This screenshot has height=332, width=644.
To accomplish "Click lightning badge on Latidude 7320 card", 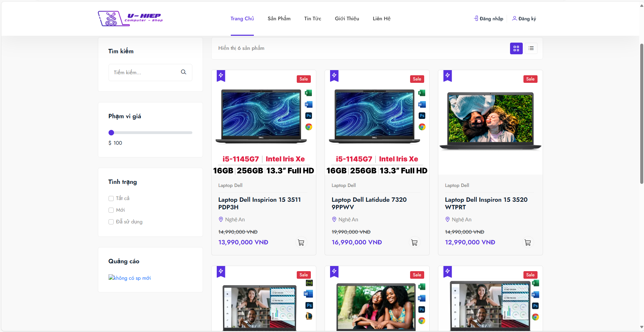I will [334, 76].
